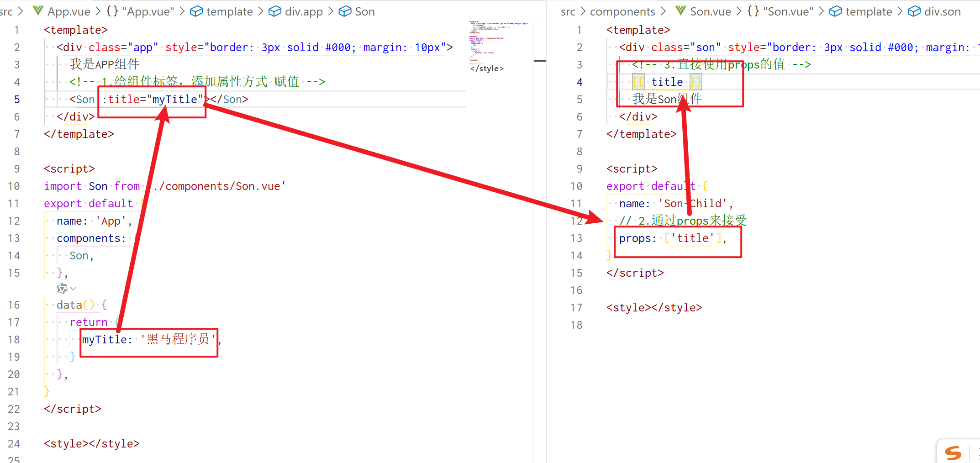Open the template breadcrumb in the App.vue pane
The height and width of the screenshot is (463, 980).
[x=229, y=11]
